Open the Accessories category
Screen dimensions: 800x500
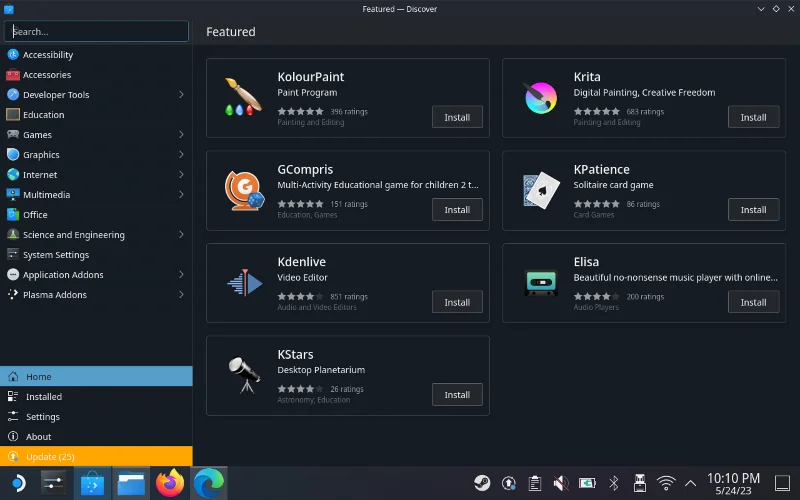click(x=96, y=74)
